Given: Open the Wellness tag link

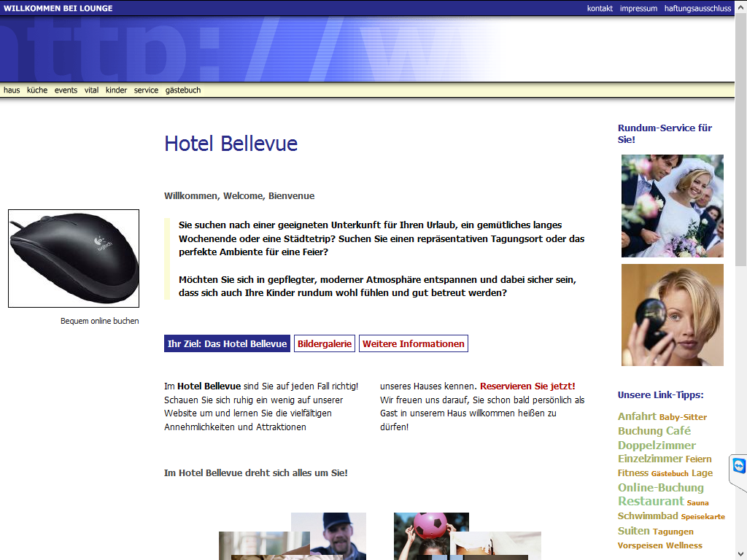Looking at the screenshot, I should [684, 545].
